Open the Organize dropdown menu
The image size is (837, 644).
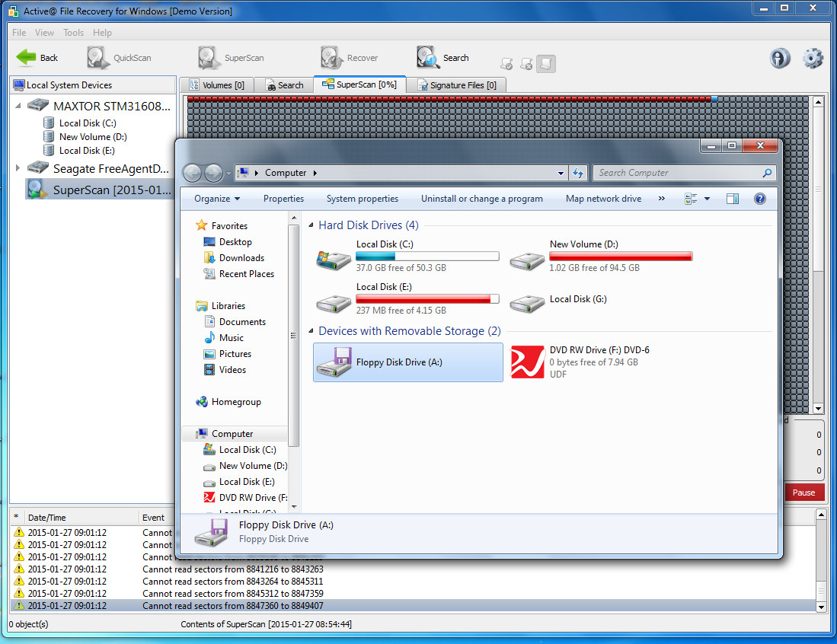217,199
